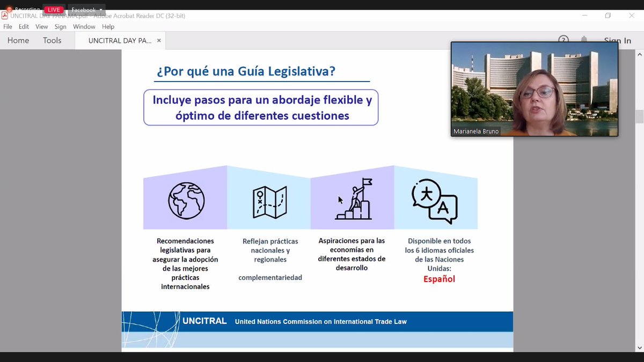Click the vertical scrollbar thumb
This screenshot has width=644, height=362.
(x=639, y=116)
